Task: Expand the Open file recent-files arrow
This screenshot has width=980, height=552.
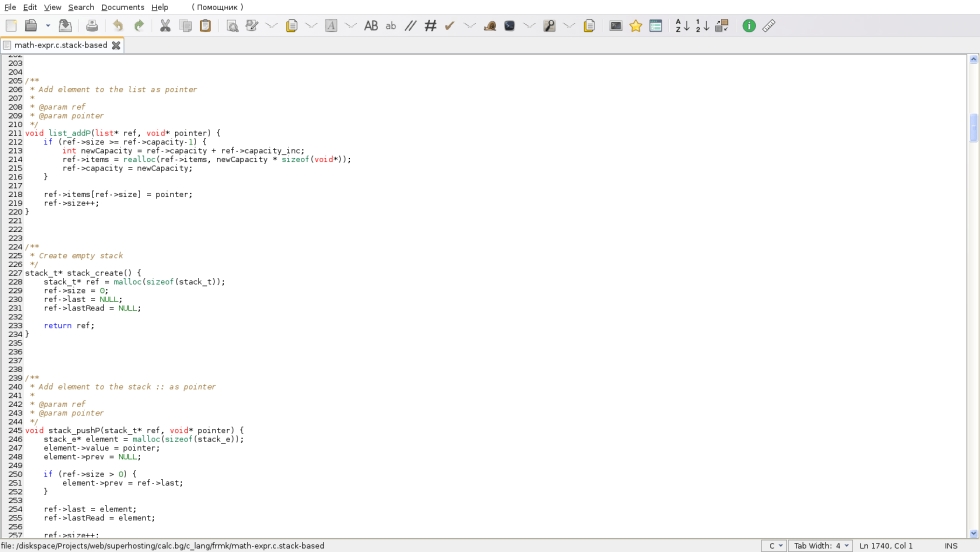Action: (47, 26)
